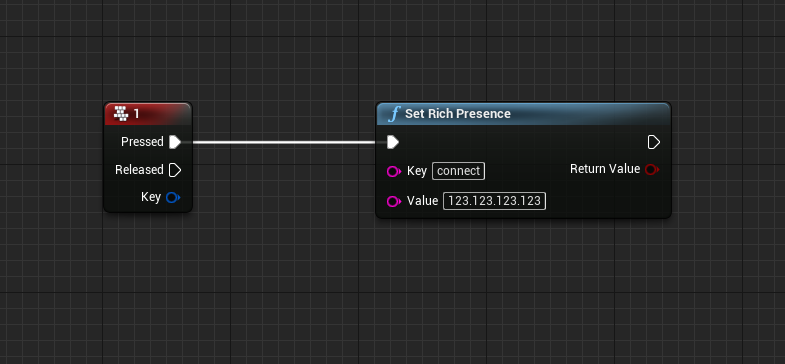Click the keyboard icon on the 1 event node
Viewport: 785px width, 364px height.
tap(121, 114)
